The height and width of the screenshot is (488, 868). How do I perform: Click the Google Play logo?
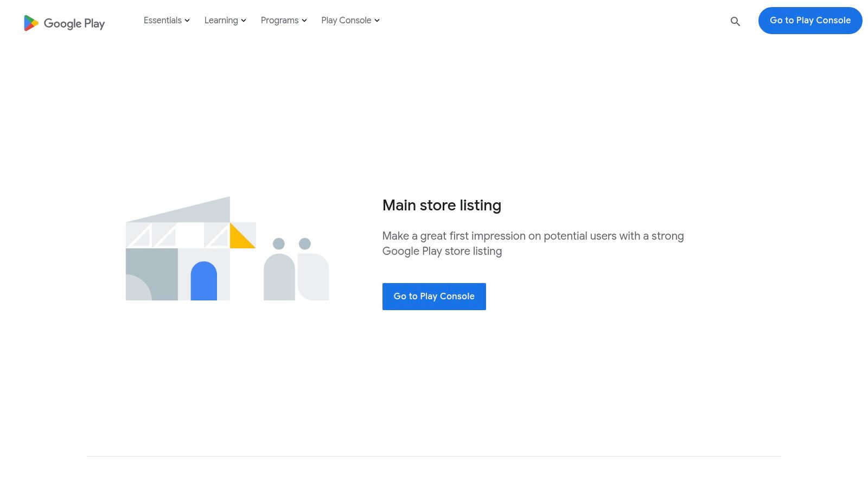[x=64, y=23]
